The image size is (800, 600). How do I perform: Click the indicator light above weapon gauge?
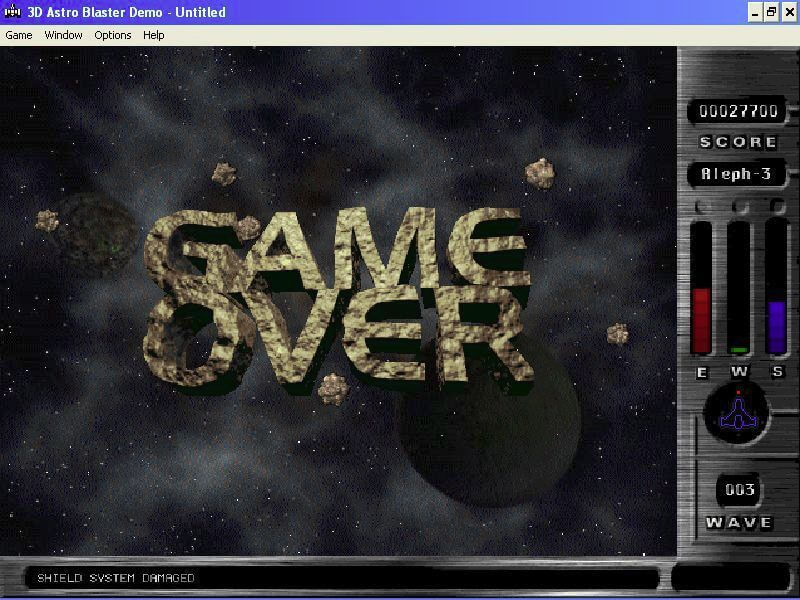(739, 206)
